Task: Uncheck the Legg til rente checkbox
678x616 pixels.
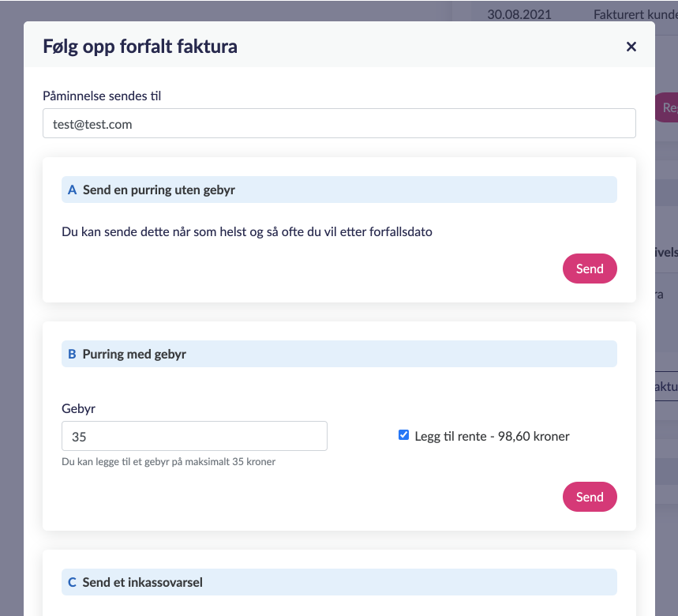Action: pyautogui.click(x=404, y=435)
